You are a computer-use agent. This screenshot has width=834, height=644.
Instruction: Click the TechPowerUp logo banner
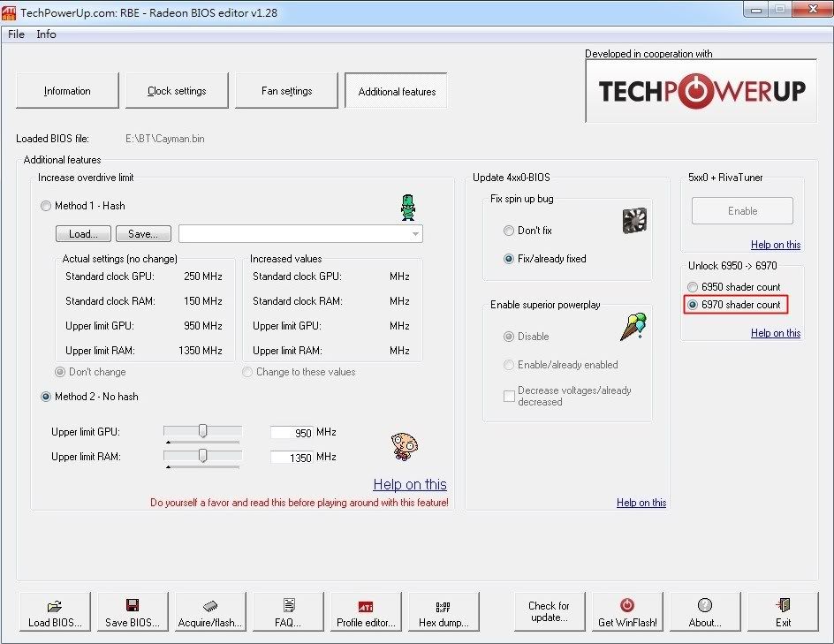[x=701, y=91]
